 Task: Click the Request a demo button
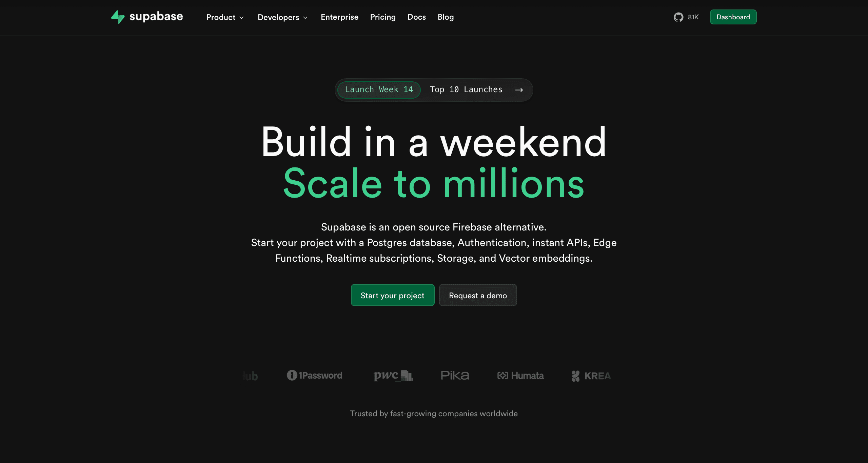pyautogui.click(x=478, y=295)
